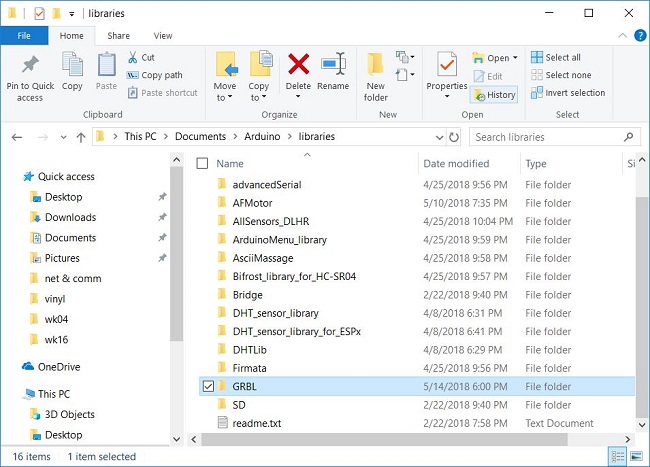Switch to the View tab

coord(163,36)
